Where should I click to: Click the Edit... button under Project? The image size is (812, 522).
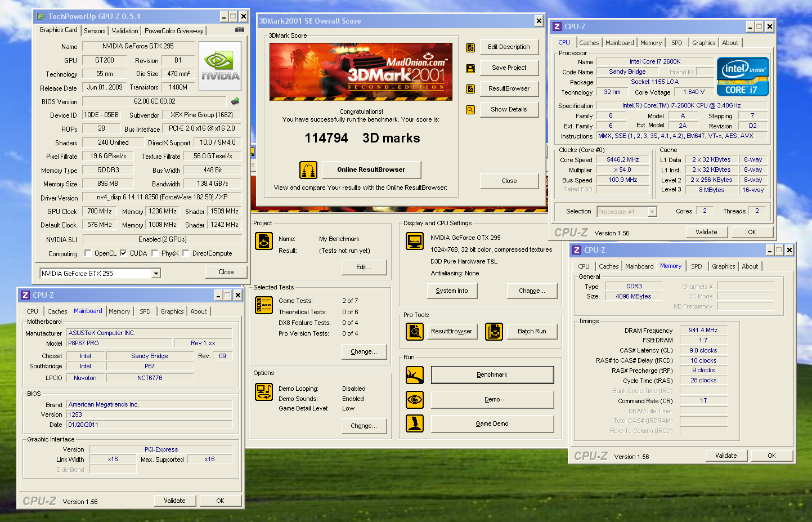point(364,267)
